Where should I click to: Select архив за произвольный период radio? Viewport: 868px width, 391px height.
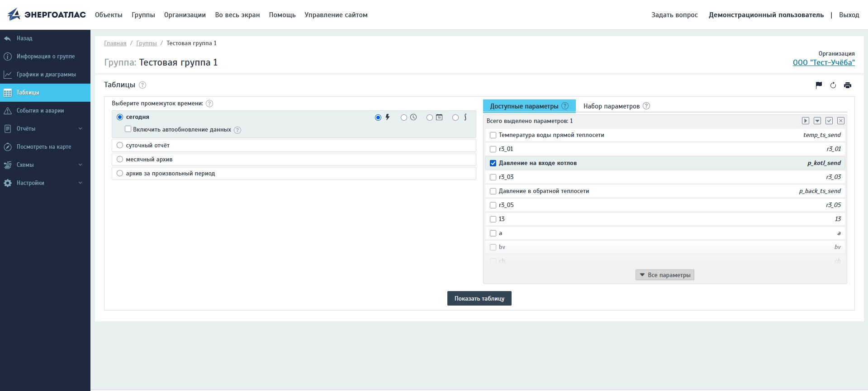(x=120, y=173)
